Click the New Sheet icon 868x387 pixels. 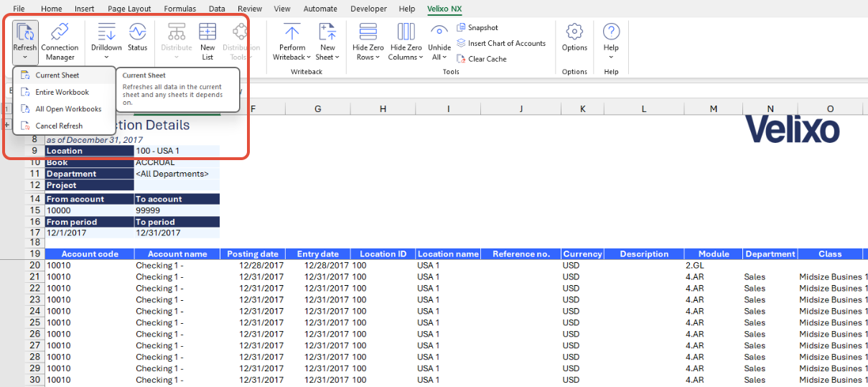tap(327, 32)
